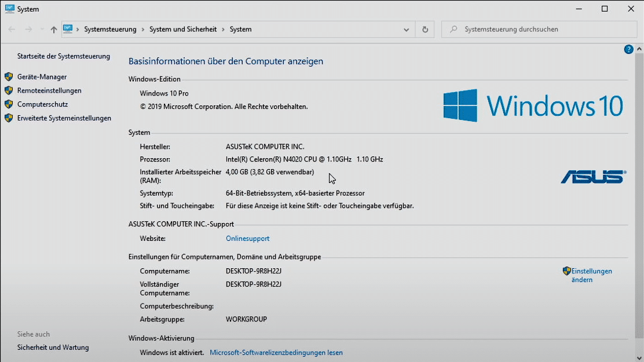Click Computername value DESKTOP-9R8H22J
The height and width of the screenshot is (362, 644).
[254, 271]
